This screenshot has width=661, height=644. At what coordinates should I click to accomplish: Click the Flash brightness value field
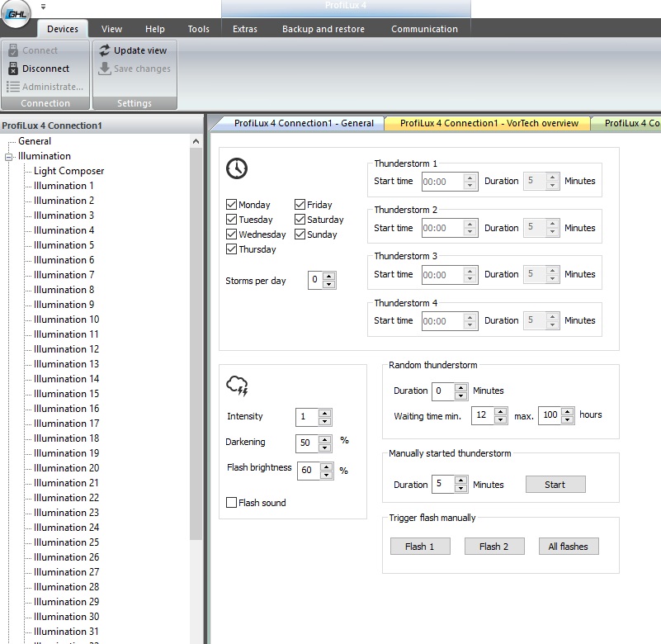309,471
